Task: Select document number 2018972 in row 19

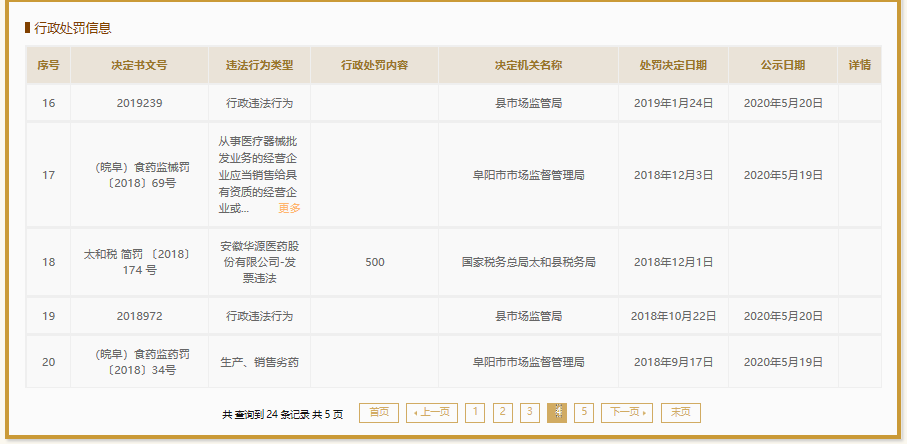Action: (x=139, y=316)
